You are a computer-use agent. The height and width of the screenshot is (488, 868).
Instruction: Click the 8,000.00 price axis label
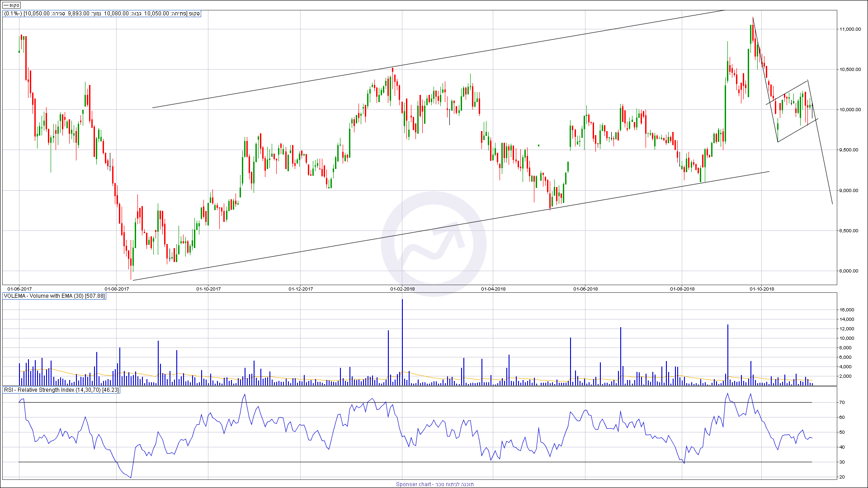pyautogui.click(x=849, y=271)
